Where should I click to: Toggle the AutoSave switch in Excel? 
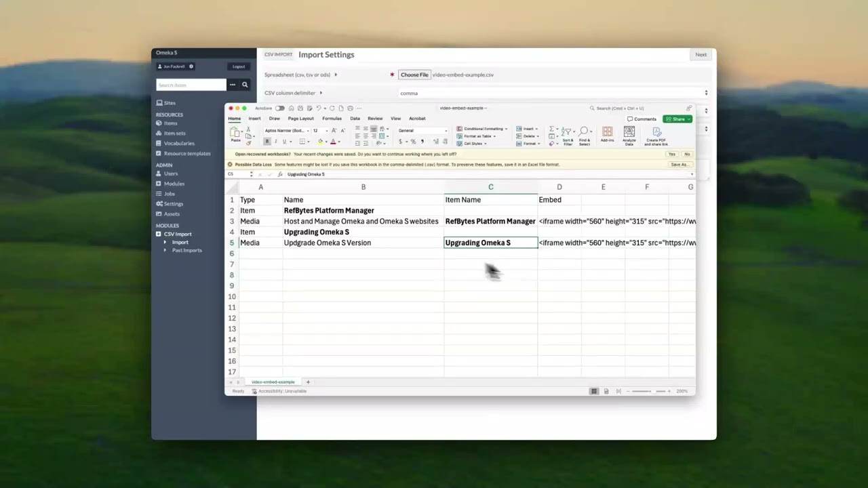click(280, 108)
